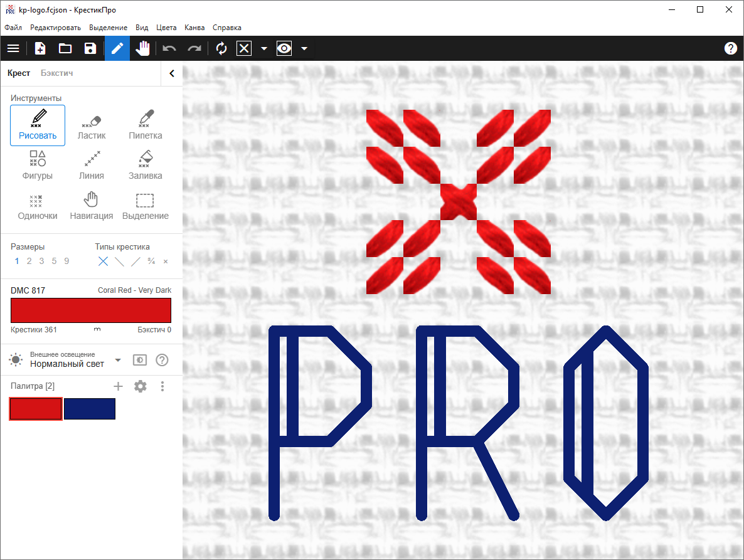Enable the ¾ stitch type
The height and width of the screenshot is (560, 744).
pos(151,262)
